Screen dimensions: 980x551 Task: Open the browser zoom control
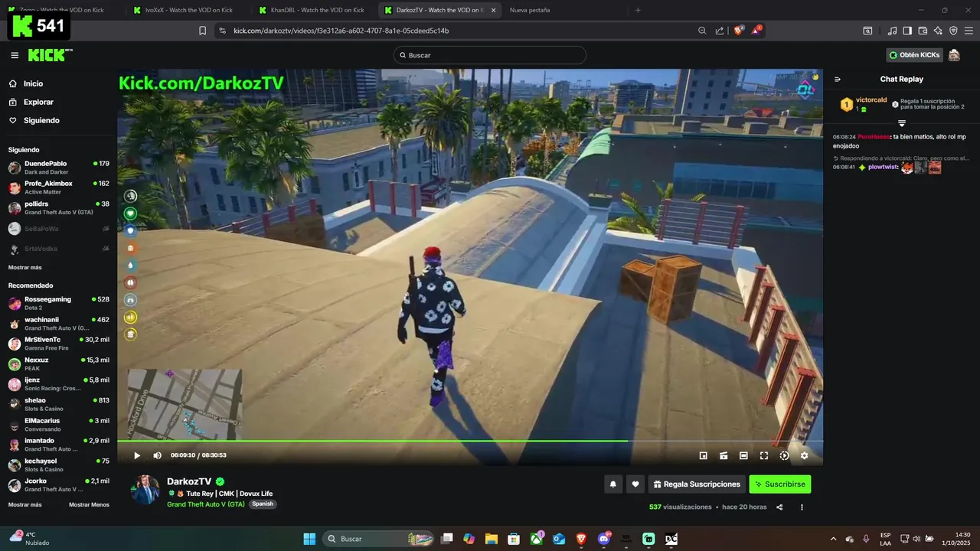coord(702,31)
